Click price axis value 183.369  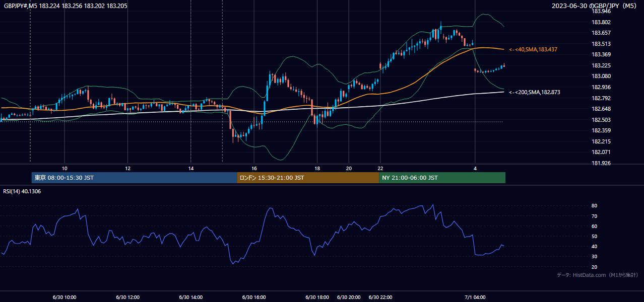pyautogui.click(x=601, y=54)
